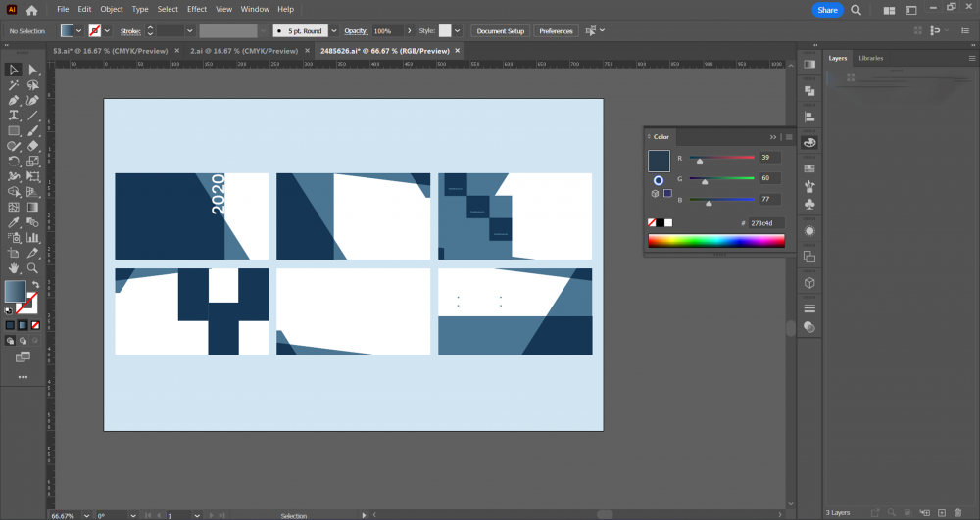Choose the Shape Builder tool

[x=13, y=192]
